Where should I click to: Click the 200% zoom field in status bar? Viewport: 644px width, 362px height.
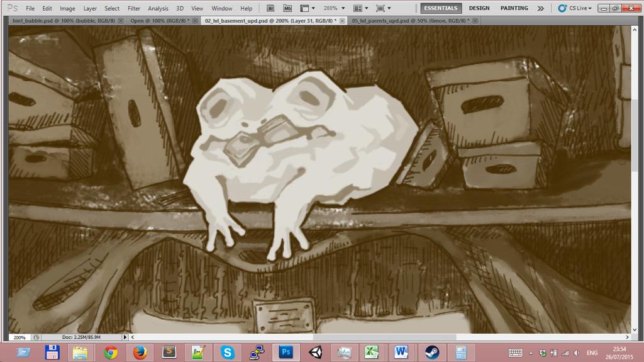(x=19, y=337)
